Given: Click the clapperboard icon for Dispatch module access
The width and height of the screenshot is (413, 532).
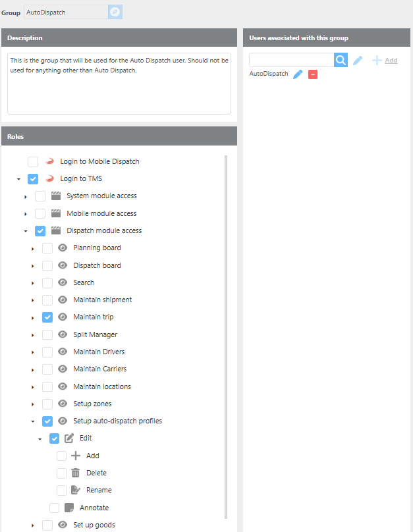Looking at the screenshot, I should point(56,230).
